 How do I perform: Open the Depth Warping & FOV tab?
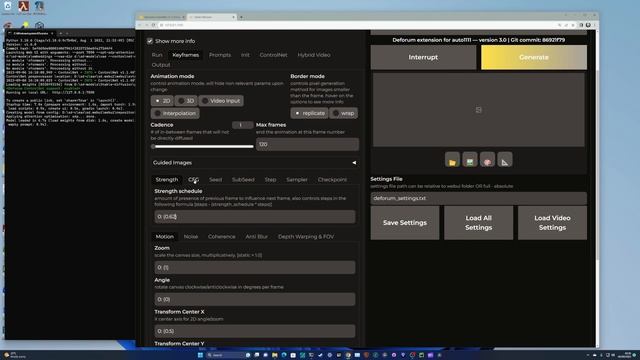306,236
